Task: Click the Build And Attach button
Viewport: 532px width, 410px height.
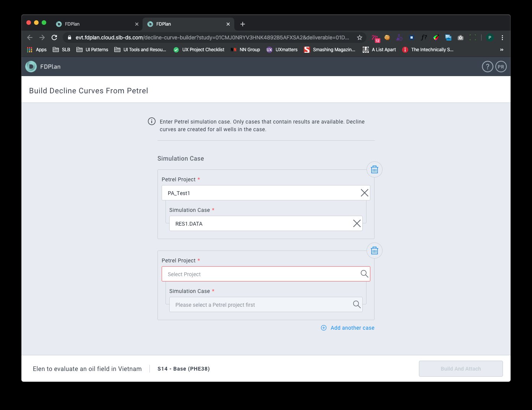Action: [x=461, y=369]
